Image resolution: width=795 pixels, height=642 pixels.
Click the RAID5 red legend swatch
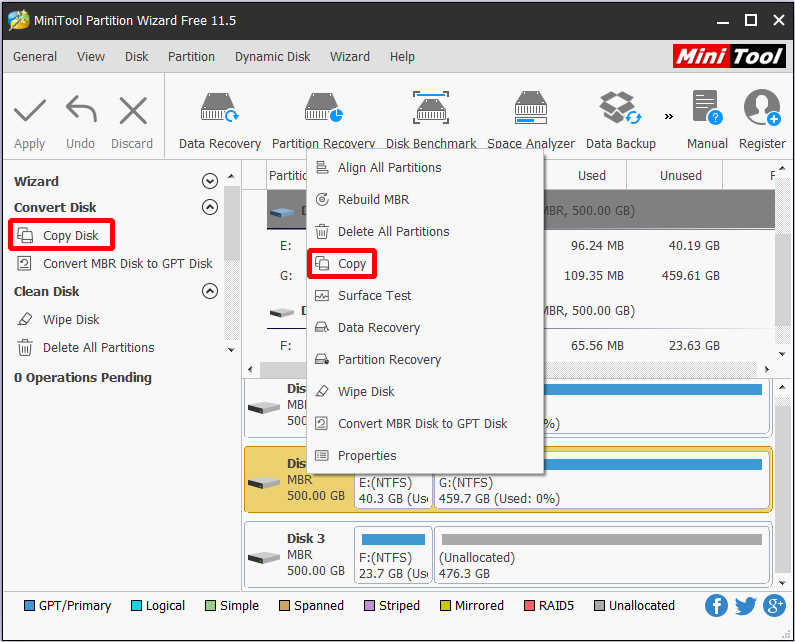pyautogui.click(x=529, y=605)
